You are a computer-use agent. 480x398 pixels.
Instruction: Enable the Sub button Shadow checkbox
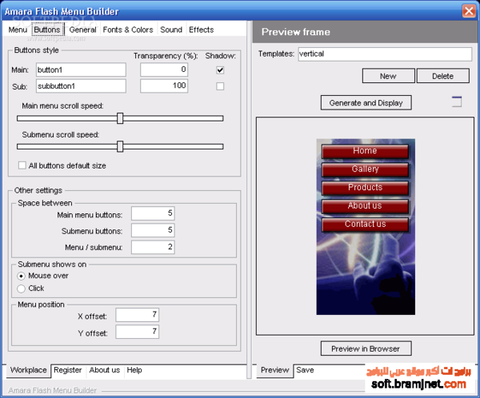[220, 86]
